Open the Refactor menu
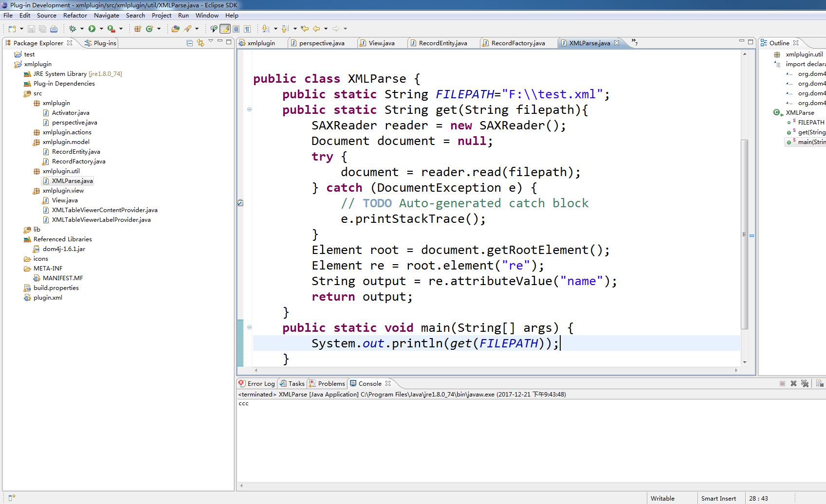Image resolution: width=826 pixels, height=504 pixels. click(75, 15)
